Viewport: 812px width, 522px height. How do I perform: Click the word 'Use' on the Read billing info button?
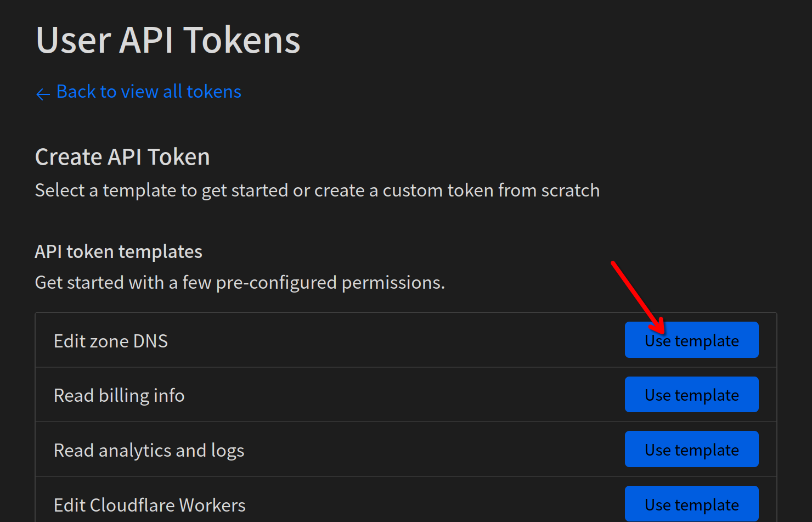click(x=658, y=395)
